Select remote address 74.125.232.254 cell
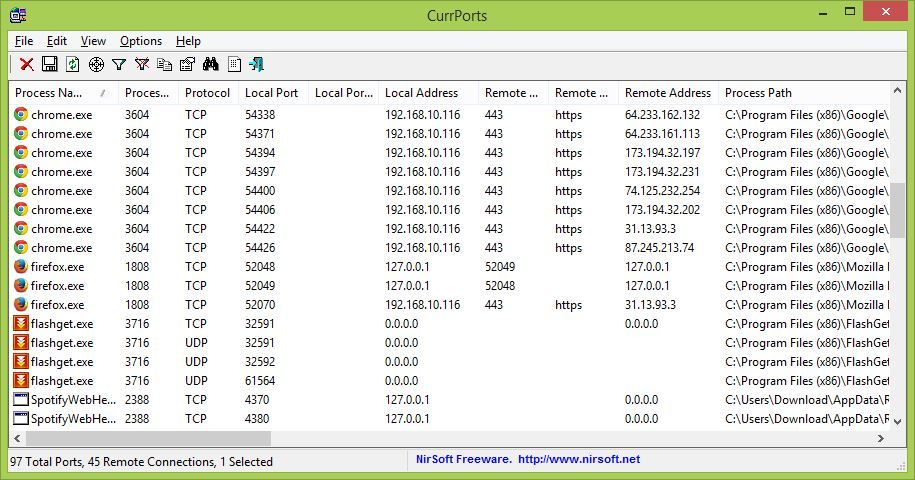This screenshot has width=915, height=480. [662, 190]
